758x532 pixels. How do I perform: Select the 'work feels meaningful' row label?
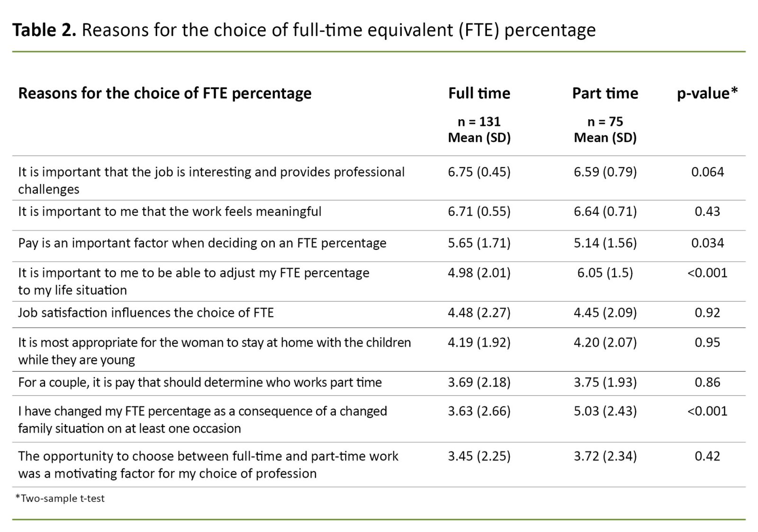click(x=170, y=211)
